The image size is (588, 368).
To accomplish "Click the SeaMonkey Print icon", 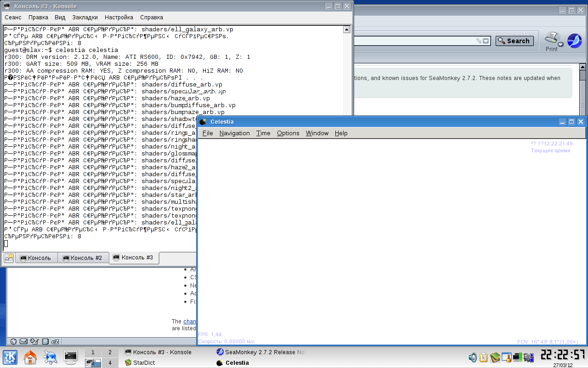I will click(551, 38).
